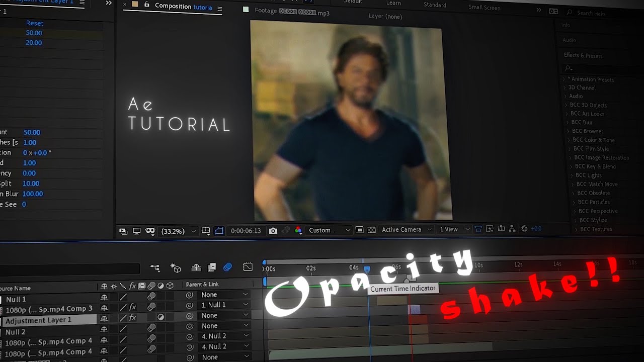Screen dimensions: 644x362
Task: Select the Standard workspace
Action: click(435, 5)
